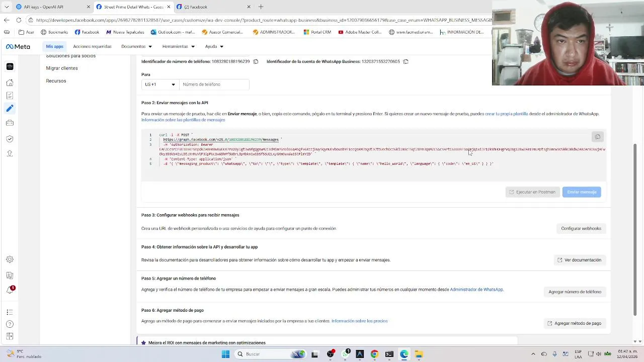Image resolution: width=644 pixels, height=362 pixels.
Task: Open the app roles contact icon in sidebar
Action: tap(10, 276)
